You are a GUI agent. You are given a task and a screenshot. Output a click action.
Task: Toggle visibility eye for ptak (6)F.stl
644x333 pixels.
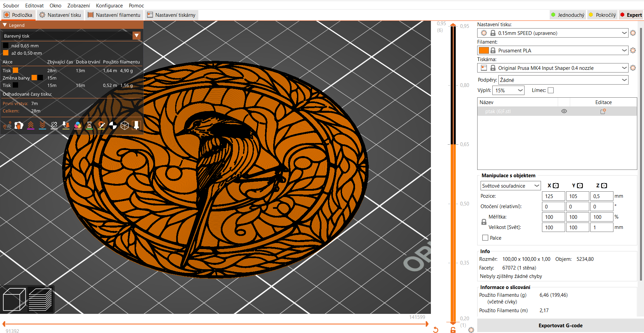(x=564, y=111)
